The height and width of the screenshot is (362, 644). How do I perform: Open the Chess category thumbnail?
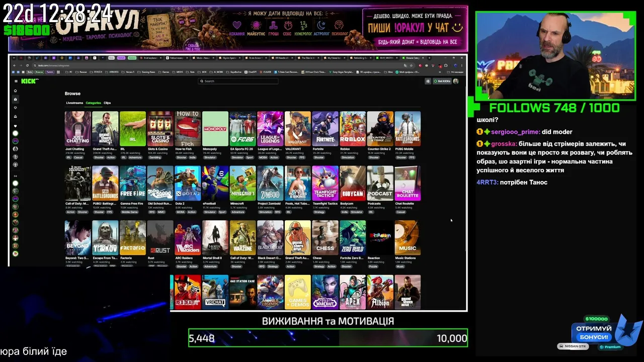pyautogui.click(x=325, y=238)
